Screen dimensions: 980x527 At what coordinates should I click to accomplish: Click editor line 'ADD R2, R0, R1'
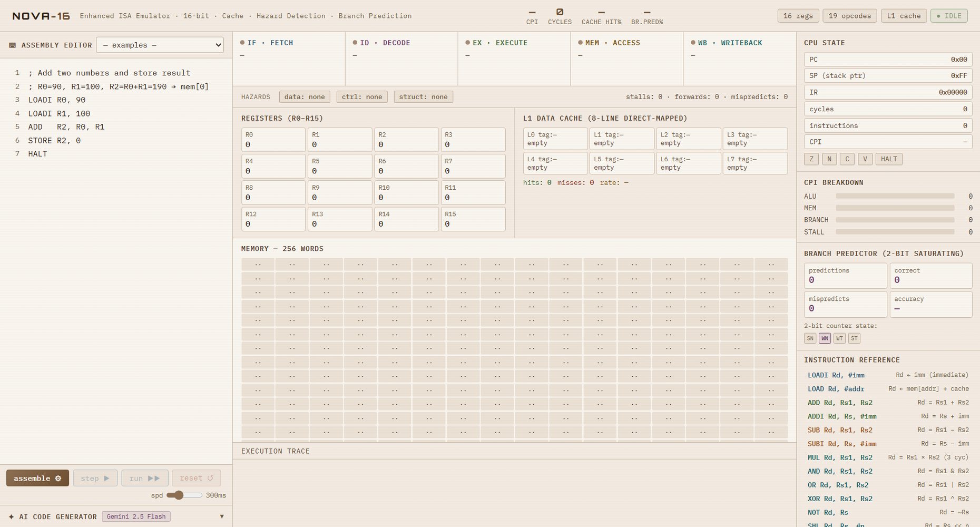(x=66, y=126)
